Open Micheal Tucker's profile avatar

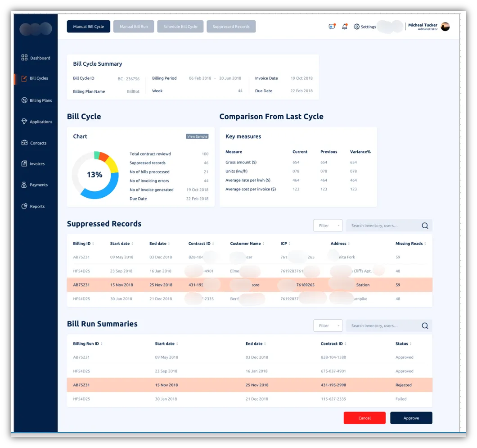click(445, 27)
